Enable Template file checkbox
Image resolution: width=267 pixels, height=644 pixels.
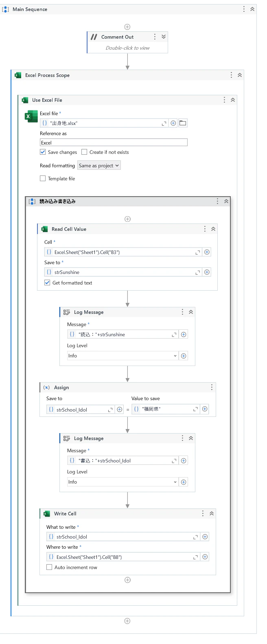43,178
